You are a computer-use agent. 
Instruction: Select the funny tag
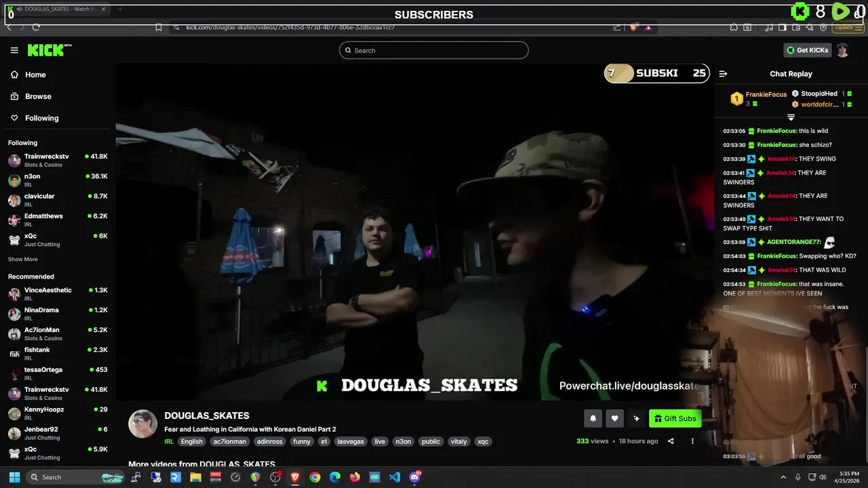302,441
